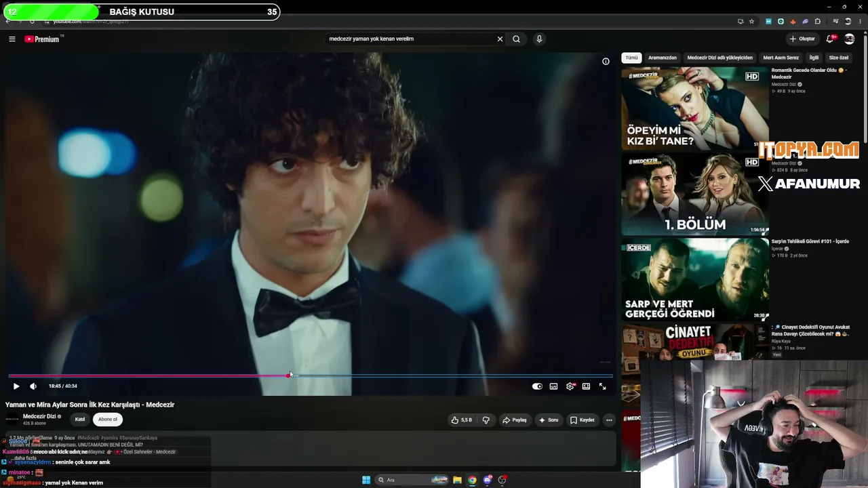Seek on the video progress bar
868x488 pixels.
tap(311, 375)
